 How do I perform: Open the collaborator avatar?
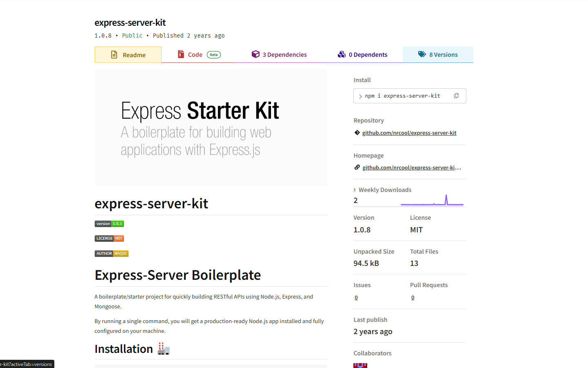pos(360,365)
